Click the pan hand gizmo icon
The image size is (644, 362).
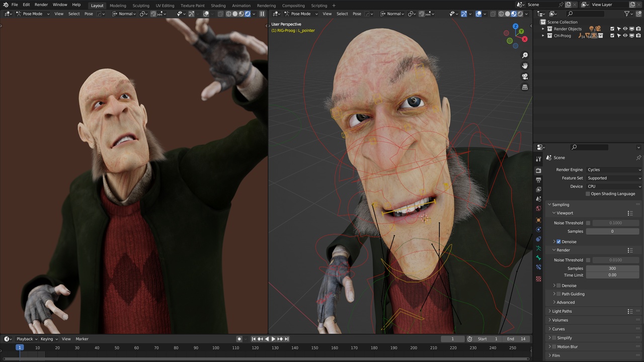tap(525, 66)
